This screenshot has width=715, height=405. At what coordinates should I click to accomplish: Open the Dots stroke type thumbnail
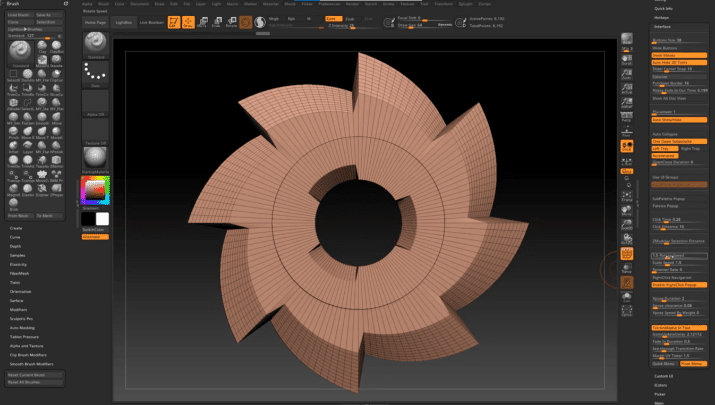95,74
